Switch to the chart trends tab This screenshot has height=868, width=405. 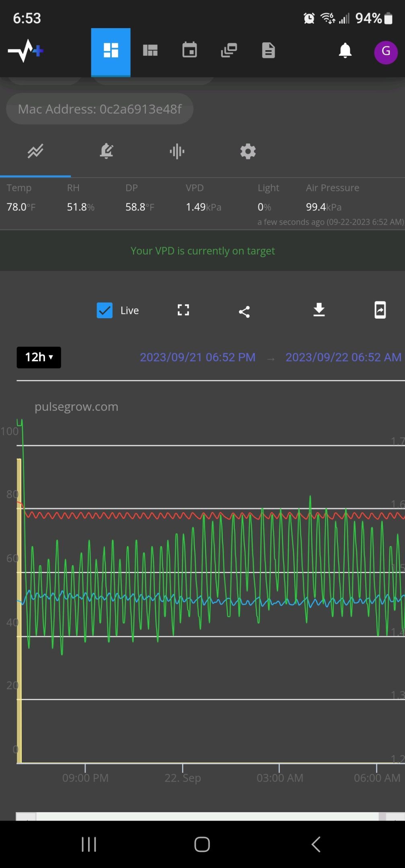click(35, 151)
